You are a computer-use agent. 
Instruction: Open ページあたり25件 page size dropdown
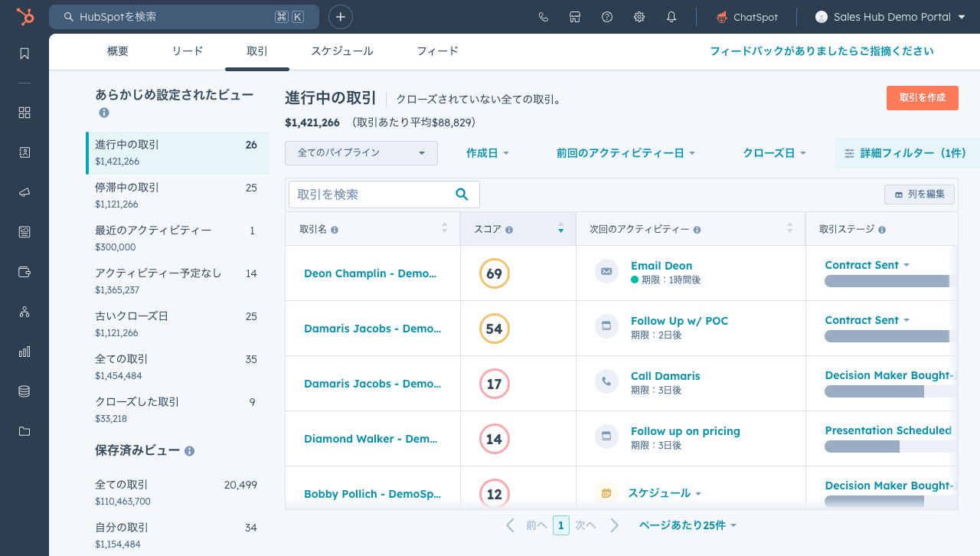[688, 525]
